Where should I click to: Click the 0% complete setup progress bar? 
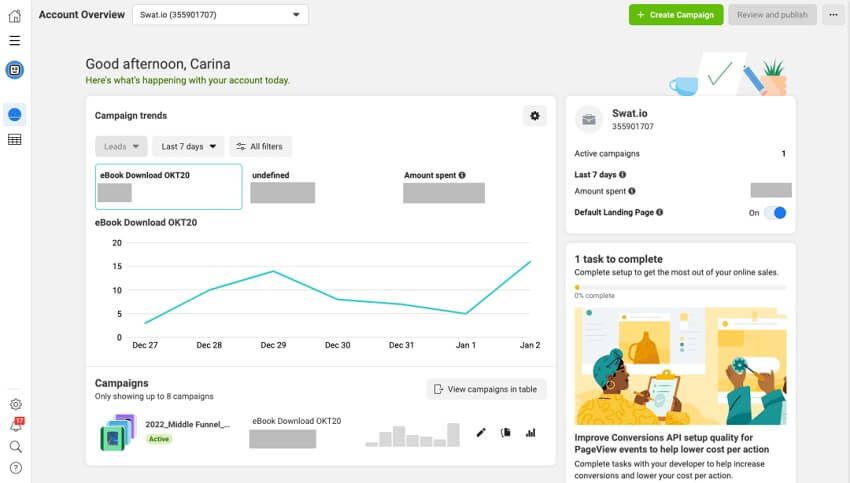pos(680,288)
